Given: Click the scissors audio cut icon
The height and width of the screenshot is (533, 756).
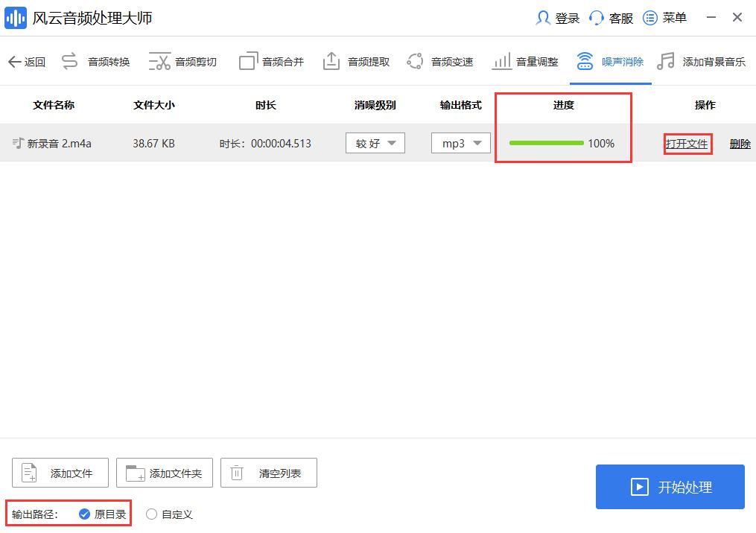Looking at the screenshot, I should [x=159, y=61].
